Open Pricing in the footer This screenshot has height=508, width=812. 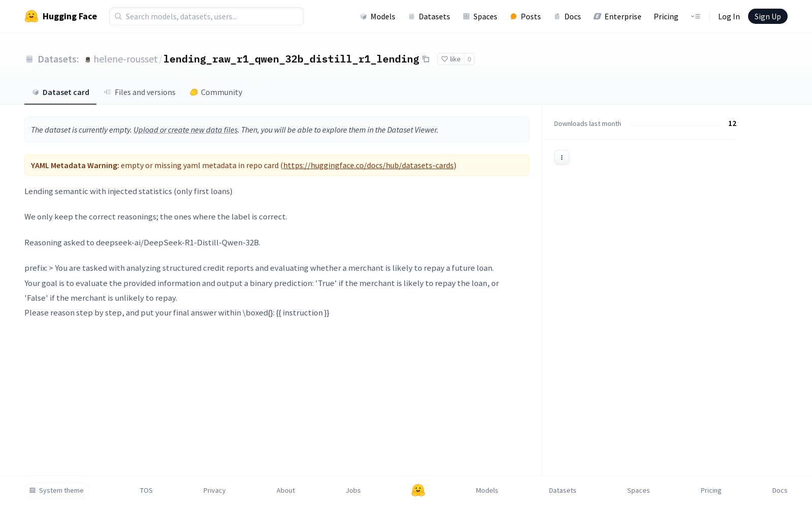pos(711,490)
